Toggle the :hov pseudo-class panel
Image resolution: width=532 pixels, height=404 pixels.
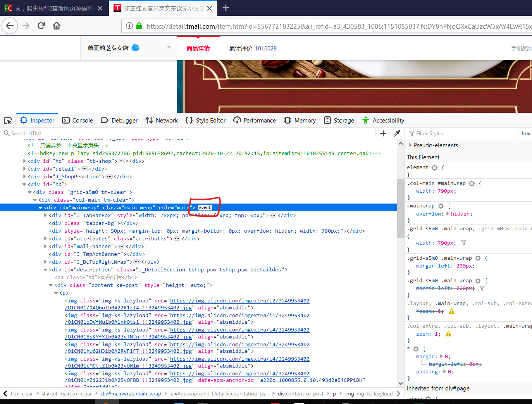tap(525, 133)
